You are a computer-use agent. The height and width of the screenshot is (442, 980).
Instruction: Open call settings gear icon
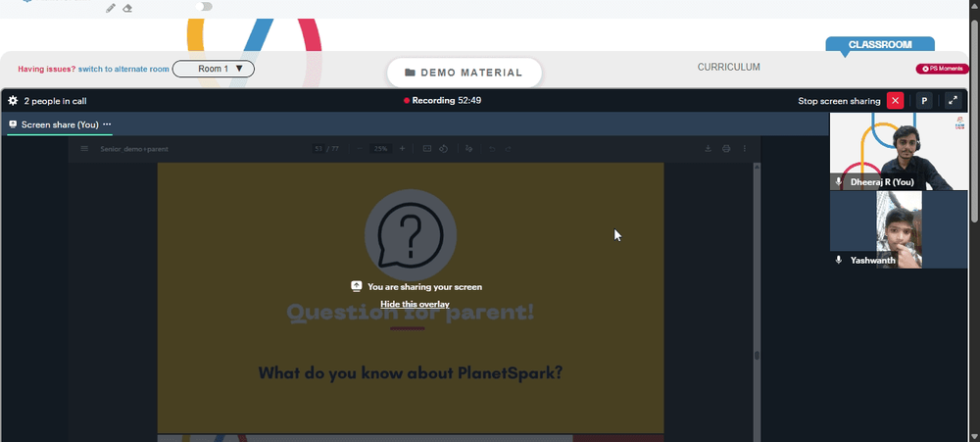pos(13,101)
